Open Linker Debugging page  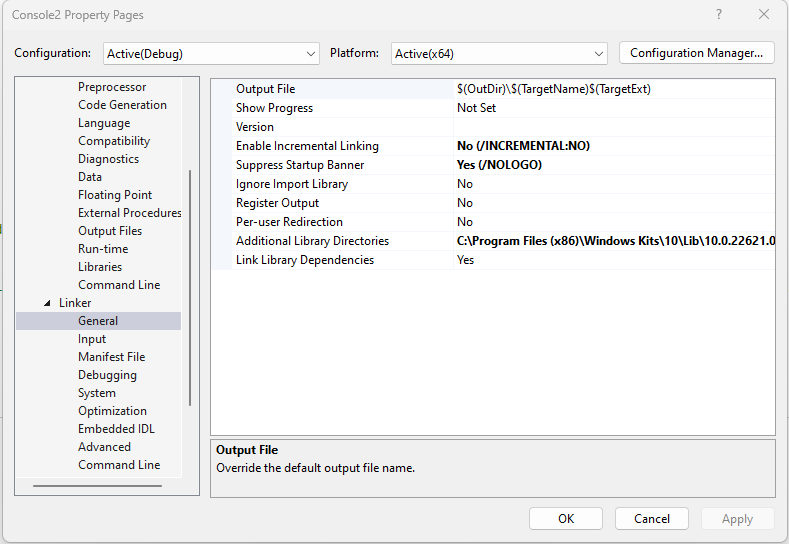(x=107, y=375)
